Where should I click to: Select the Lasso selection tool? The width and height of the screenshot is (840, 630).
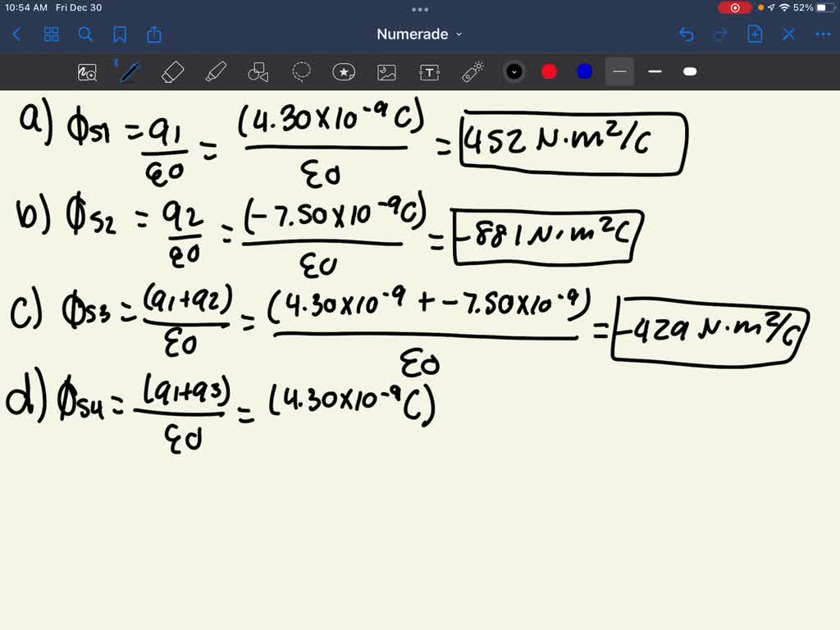pyautogui.click(x=302, y=71)
